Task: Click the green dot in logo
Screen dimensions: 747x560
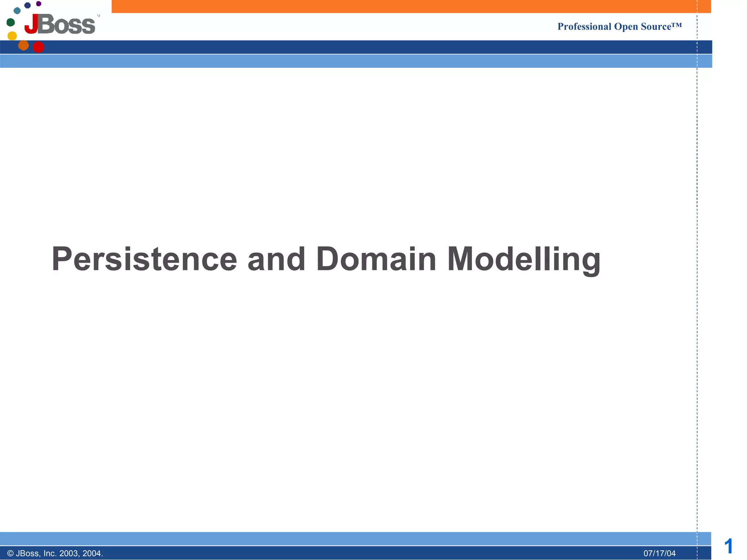Action: click(11, 22)
